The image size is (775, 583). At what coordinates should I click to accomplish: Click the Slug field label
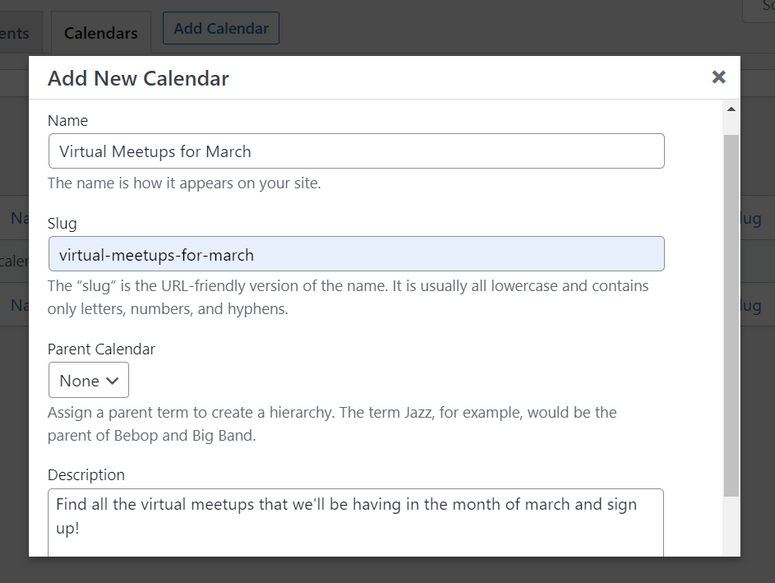[x=62, y=223]
